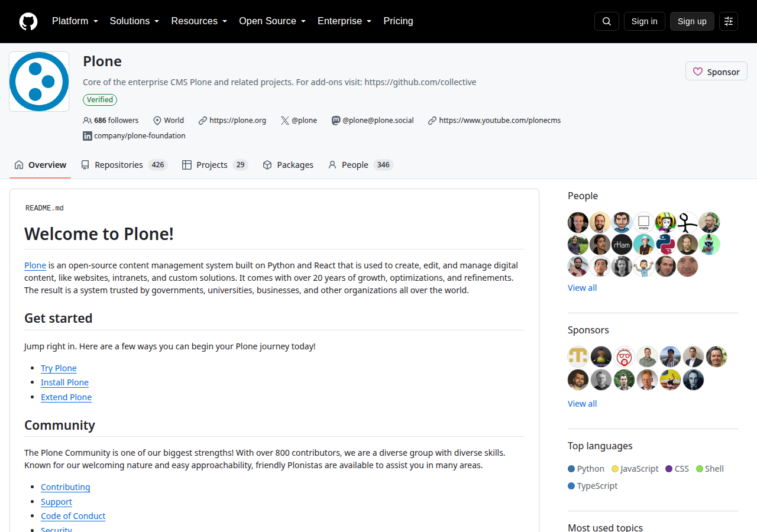Open the Enterprise dropdown
Image resolution: width=757 pixels, height=532 pixels.
(x=345, y=21)
